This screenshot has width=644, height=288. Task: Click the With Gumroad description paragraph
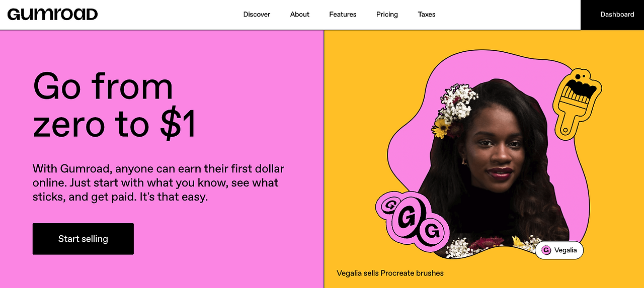(x=158, y=182)
